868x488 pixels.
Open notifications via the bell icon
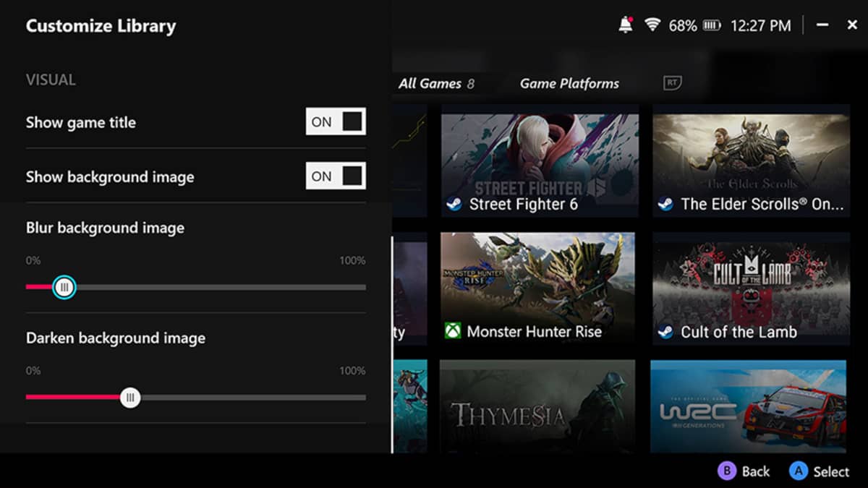626,25
